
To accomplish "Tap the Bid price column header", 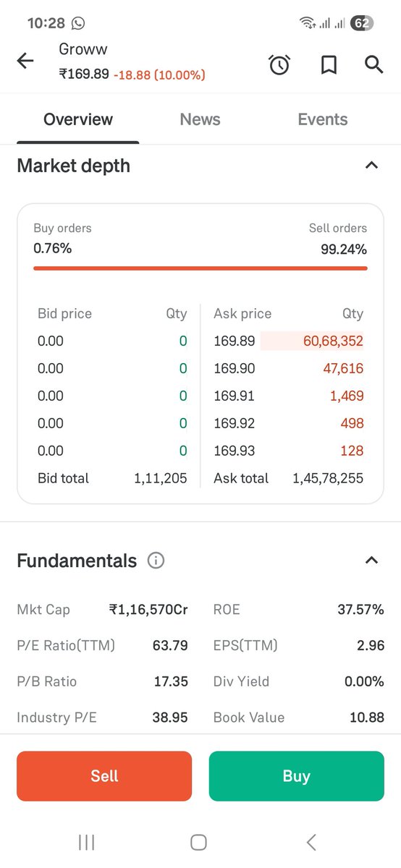I will pyautogui.click(x=64, y=314).
